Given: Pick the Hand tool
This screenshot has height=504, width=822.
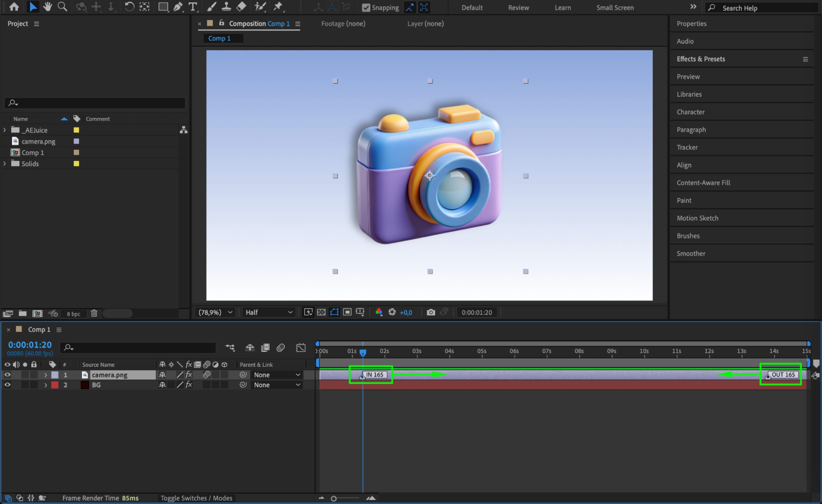Looking at the screenshot, I should pos(48,7).
